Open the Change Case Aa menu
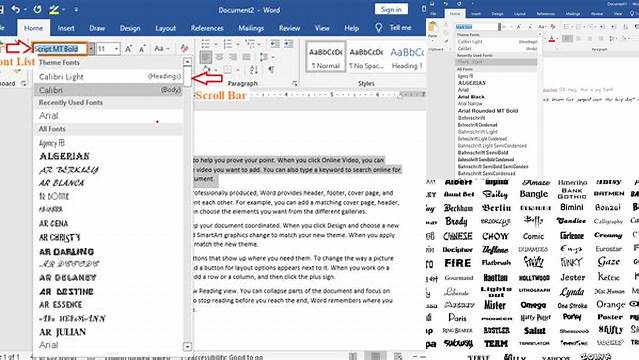639x360 pixels. [x=161, y=49]
